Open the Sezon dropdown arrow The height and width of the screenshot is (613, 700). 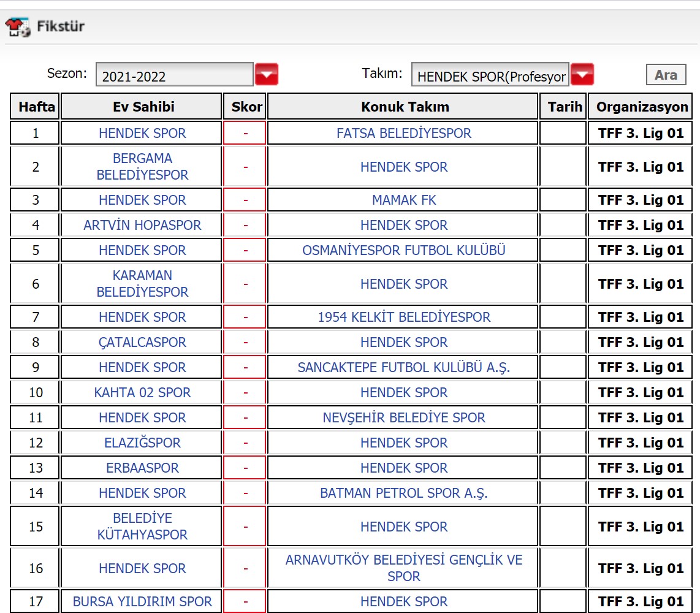point(267,75)
